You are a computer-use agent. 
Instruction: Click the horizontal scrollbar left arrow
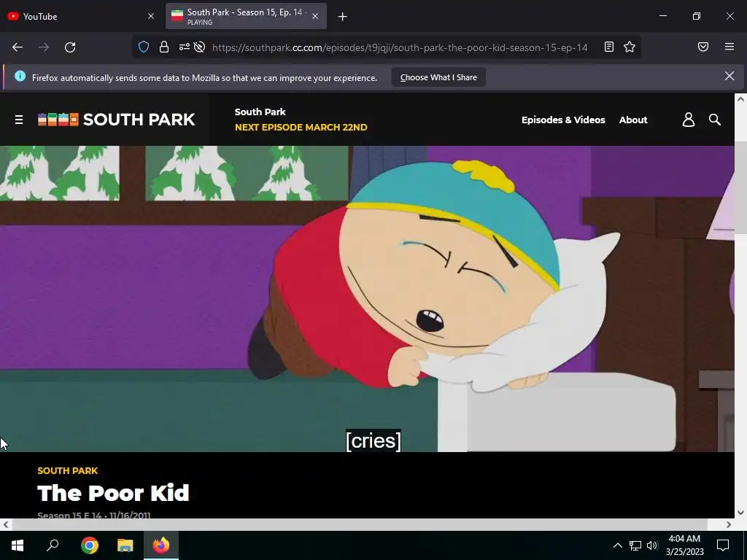pyautogui.click(x=5, y=524)
